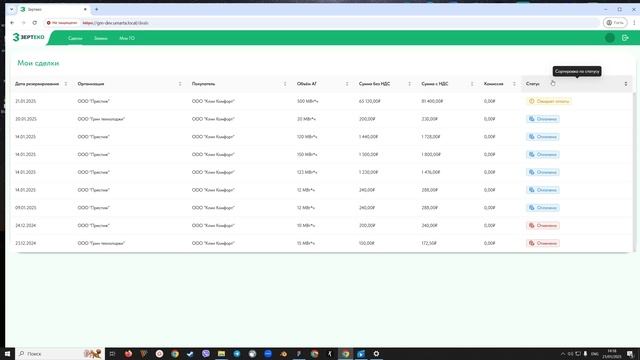The width and height of the screenshot is (640, 360).
Task: Click Оплачено badge in 1 500,00 row
Action: 543,154
